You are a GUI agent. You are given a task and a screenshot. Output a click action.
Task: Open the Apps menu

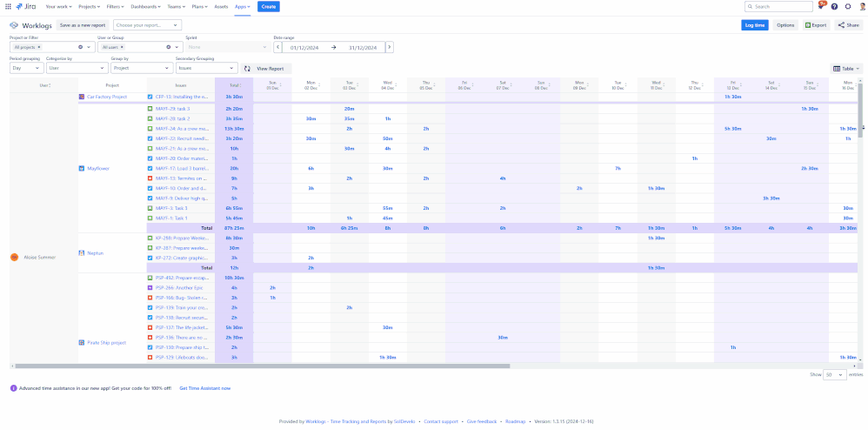[x=242, y=7]
